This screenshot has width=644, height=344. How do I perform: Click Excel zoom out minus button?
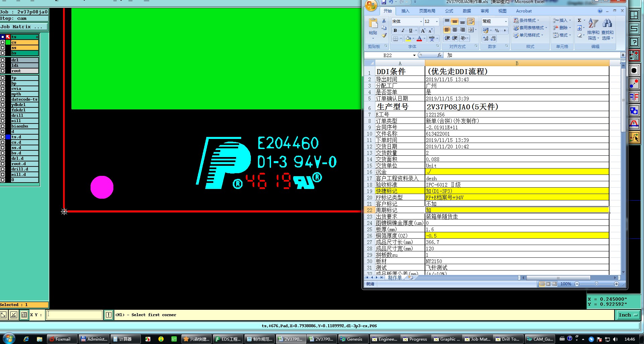(577, 284)
